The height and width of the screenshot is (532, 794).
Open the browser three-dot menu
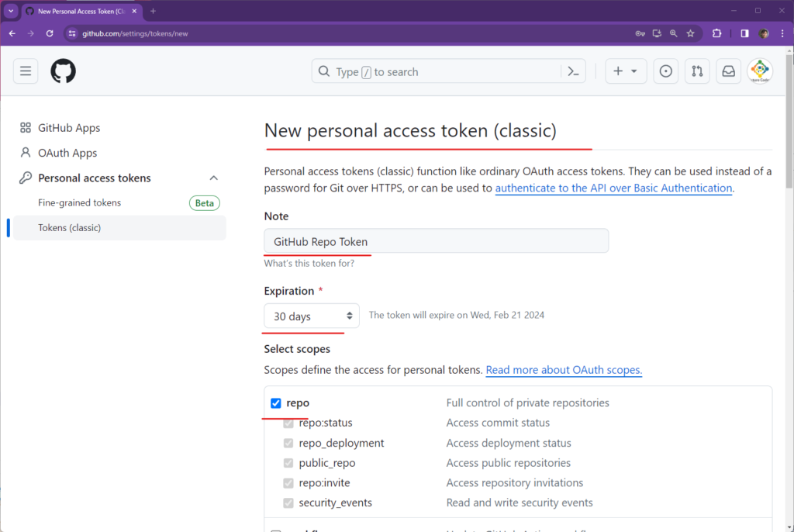782,33
